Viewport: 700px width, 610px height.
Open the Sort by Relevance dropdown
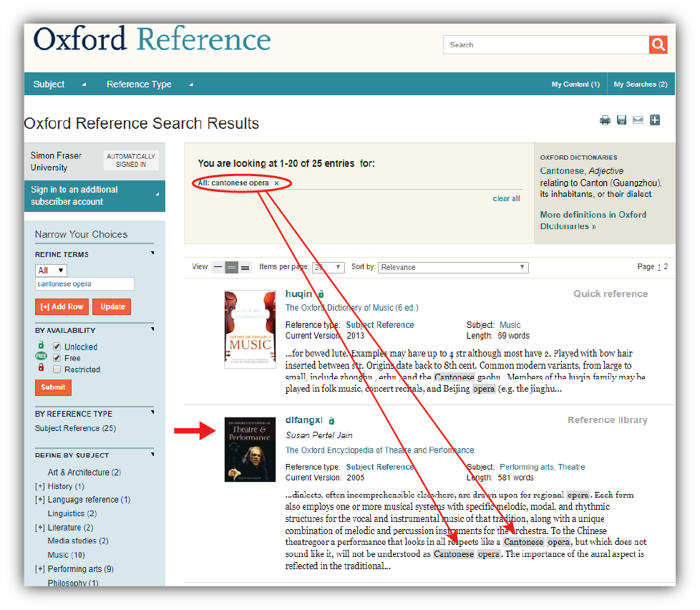point(453,267)
